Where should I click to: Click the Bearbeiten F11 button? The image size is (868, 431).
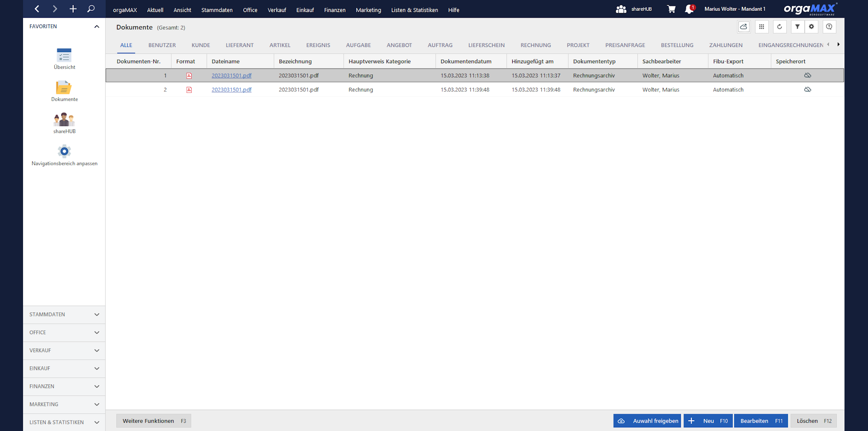coord(761,421)
